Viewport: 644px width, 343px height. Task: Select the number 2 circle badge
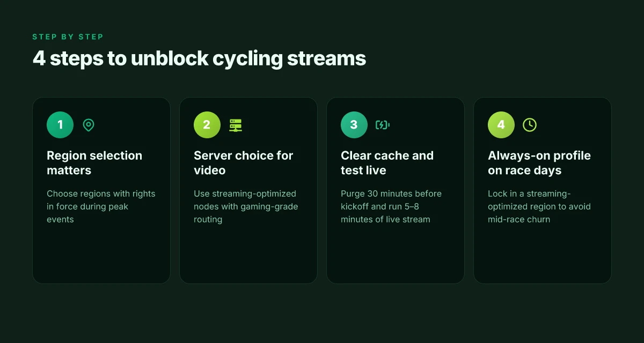tap(207, 125)
